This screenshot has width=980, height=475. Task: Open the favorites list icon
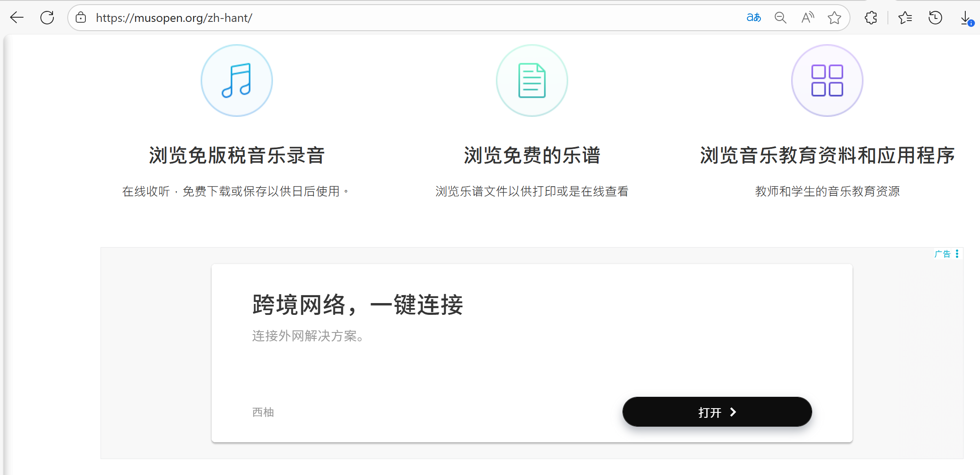click(x=905, y=18)
